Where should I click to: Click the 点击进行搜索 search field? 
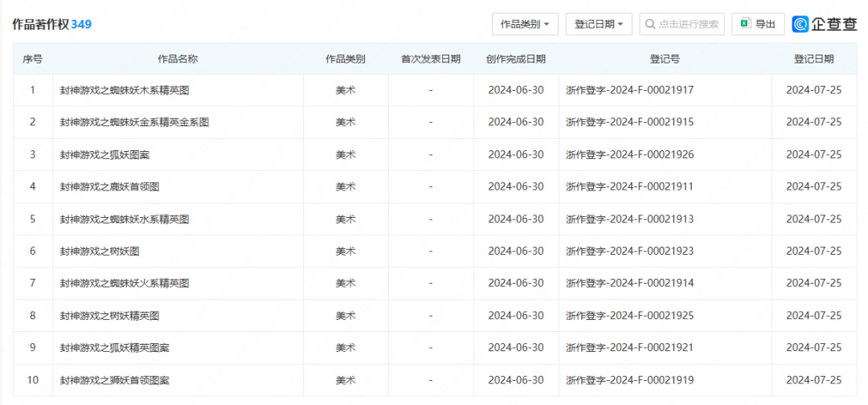click(688, 24)
